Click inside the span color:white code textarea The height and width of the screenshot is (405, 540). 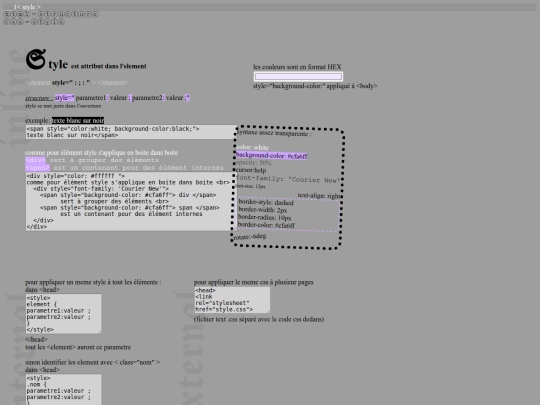tap(131, 132)
